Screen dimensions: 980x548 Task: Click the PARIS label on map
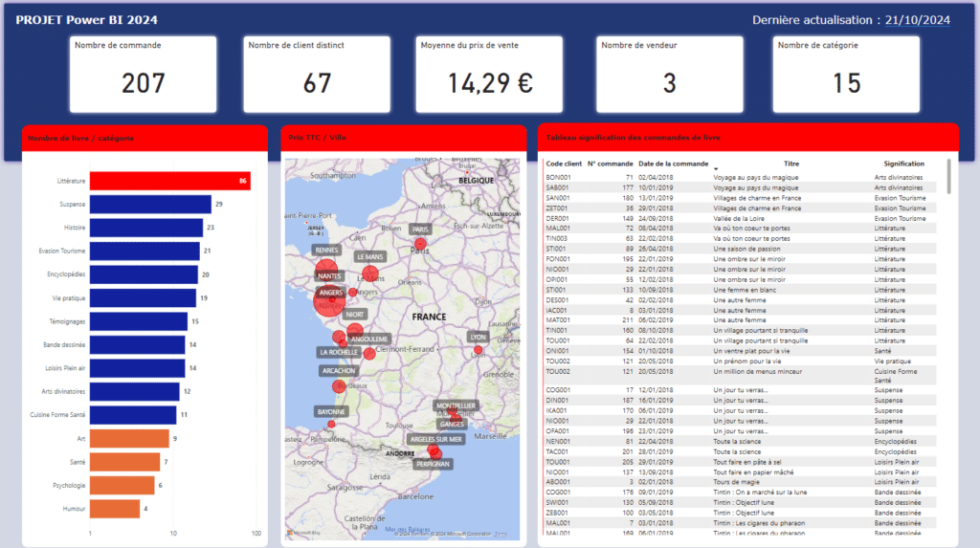click(421, 230)
